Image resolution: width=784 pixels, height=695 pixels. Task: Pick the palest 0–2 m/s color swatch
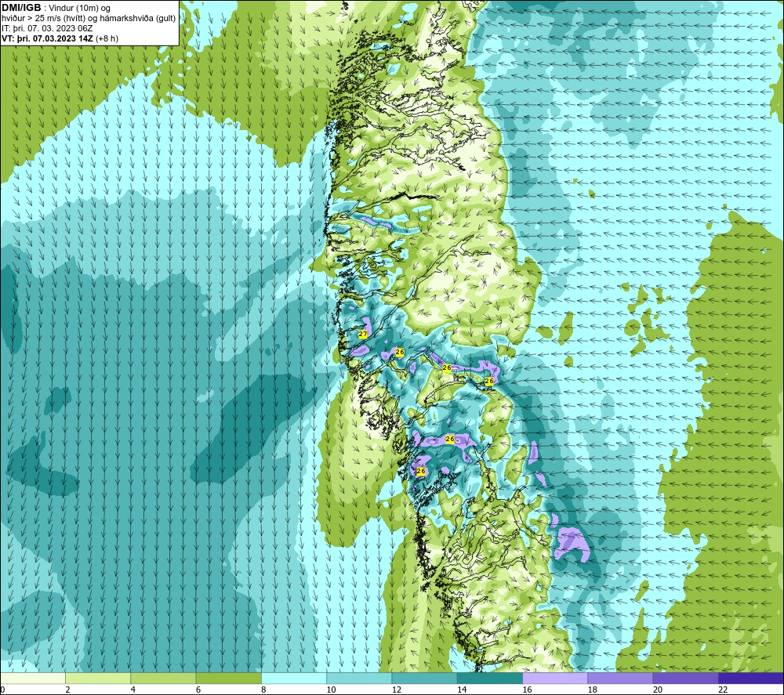33,678
